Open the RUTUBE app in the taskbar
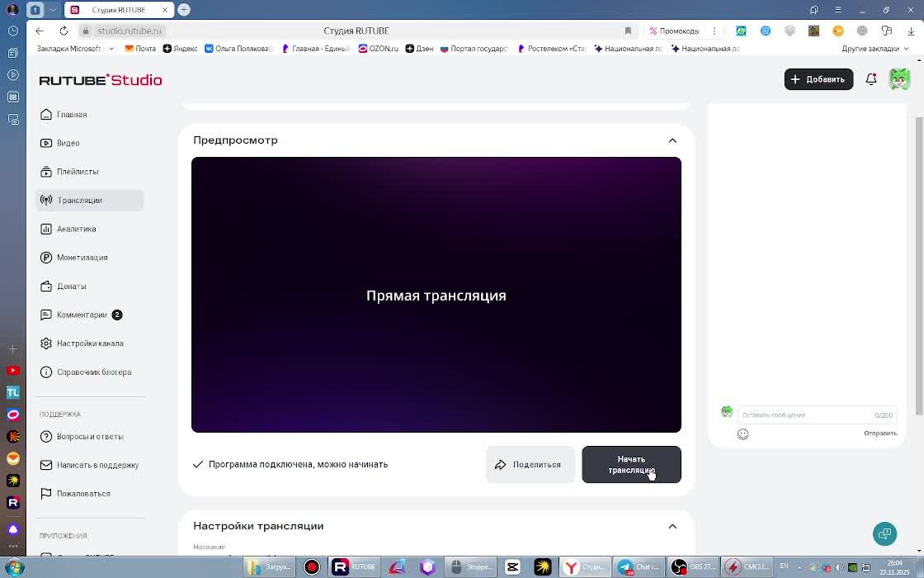Image resolution: width=924 pixels, height=578 pixels. 354,566
